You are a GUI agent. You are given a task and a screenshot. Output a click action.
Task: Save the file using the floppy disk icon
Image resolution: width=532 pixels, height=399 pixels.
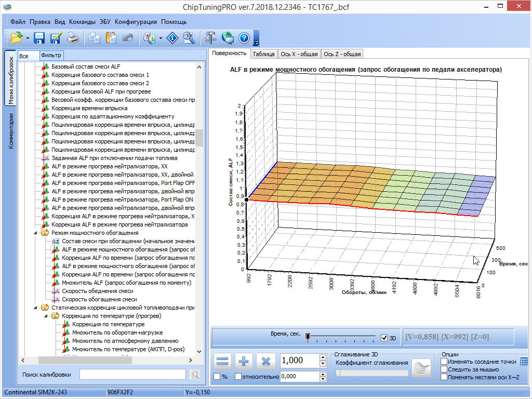(39, 37)
